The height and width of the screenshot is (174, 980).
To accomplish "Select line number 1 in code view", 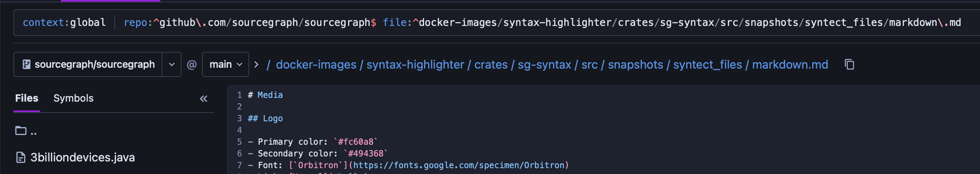I will [240, 95].
